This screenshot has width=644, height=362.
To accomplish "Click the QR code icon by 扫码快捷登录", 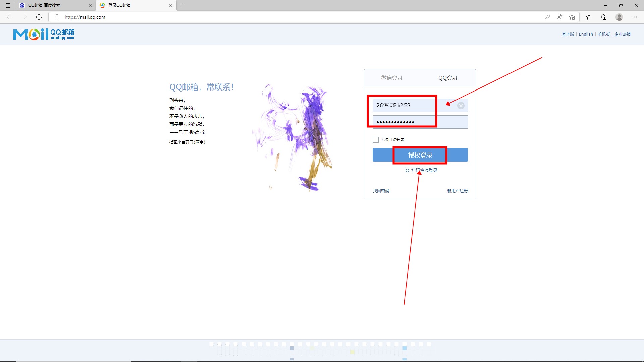I will [407, 171].
